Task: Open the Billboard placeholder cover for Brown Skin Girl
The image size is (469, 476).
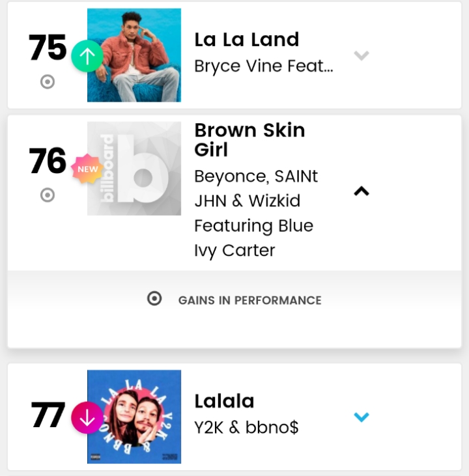Action: point(134,169)
